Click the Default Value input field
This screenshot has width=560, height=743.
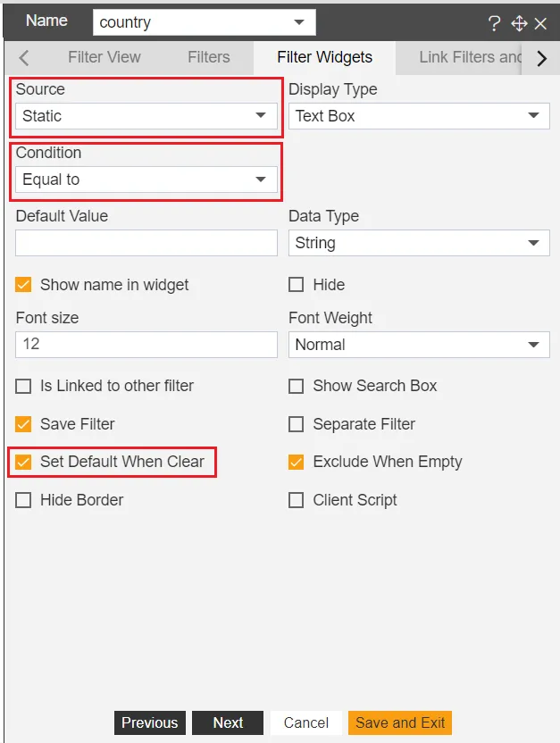146,243
